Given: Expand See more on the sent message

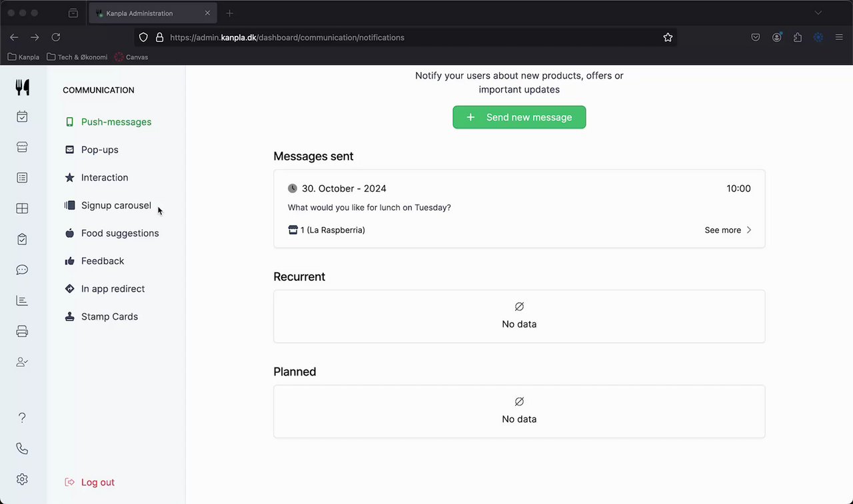Looking at the screenshot, I should pos(728,230).
